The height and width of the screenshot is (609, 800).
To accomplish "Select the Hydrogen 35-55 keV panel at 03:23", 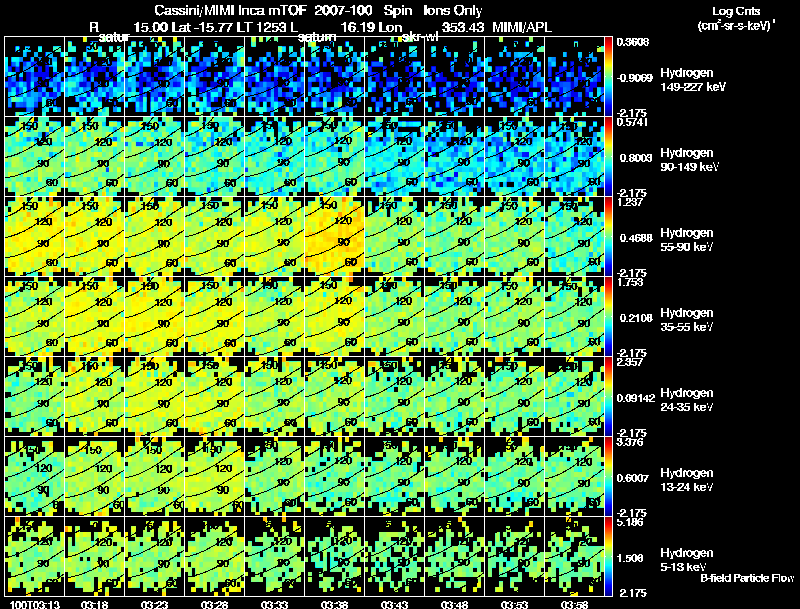I will tap(155, 317).
